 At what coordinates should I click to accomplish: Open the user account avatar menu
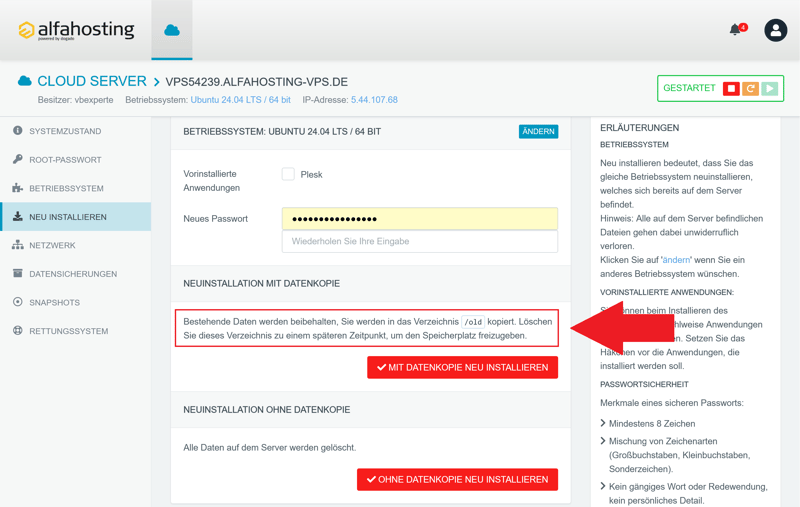click(775, 31)
